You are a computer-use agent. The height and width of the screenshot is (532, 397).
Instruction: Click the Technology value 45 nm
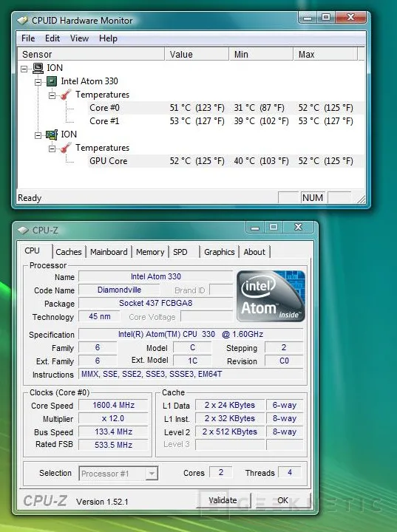(x=100, y=316)
